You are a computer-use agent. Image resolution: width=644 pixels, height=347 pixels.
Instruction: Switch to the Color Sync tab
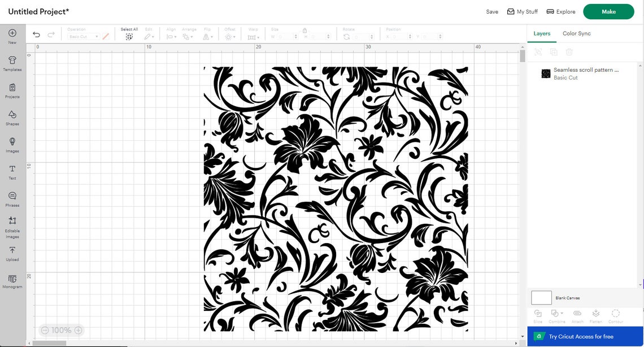(576, 33)
